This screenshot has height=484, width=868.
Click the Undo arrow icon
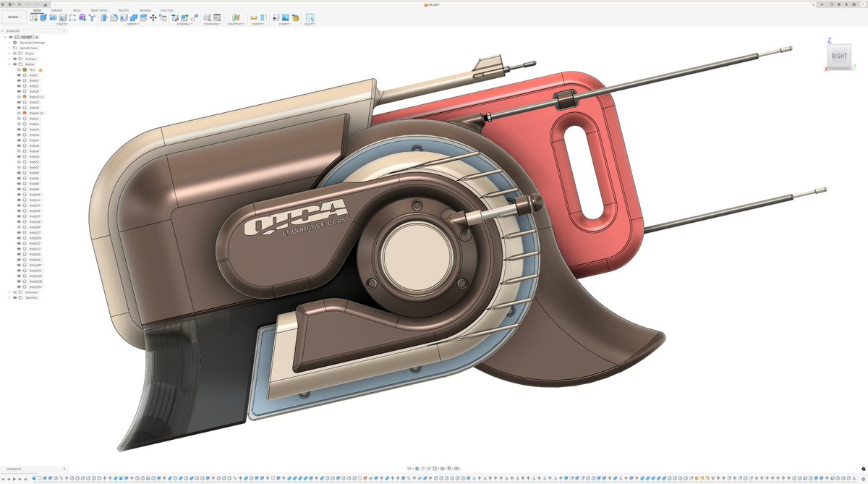pyautogui.click(x=27, y=4)
